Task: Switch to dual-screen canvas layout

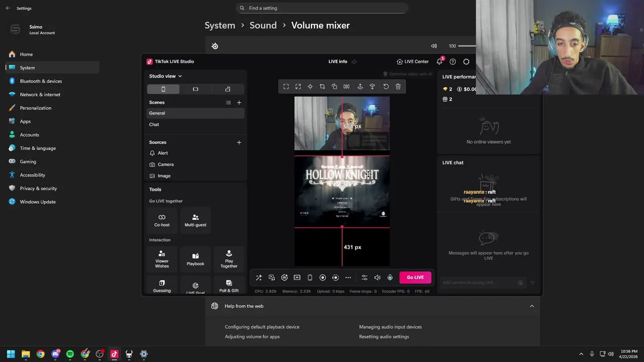Action: tap(227, 89)
